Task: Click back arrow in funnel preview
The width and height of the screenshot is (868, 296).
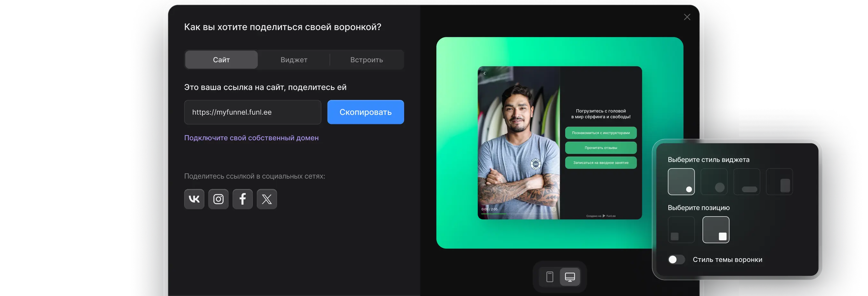Action: [x=485, y=73]
